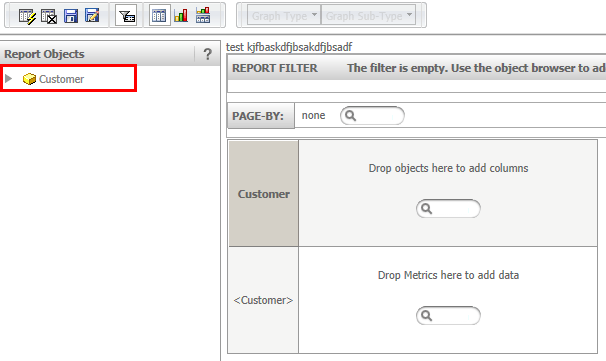Screen dimensions: 606x361
Task: Click report title 'test kjfbaskdfjbsakdfjbsadf'
Action: click(289, 47)
